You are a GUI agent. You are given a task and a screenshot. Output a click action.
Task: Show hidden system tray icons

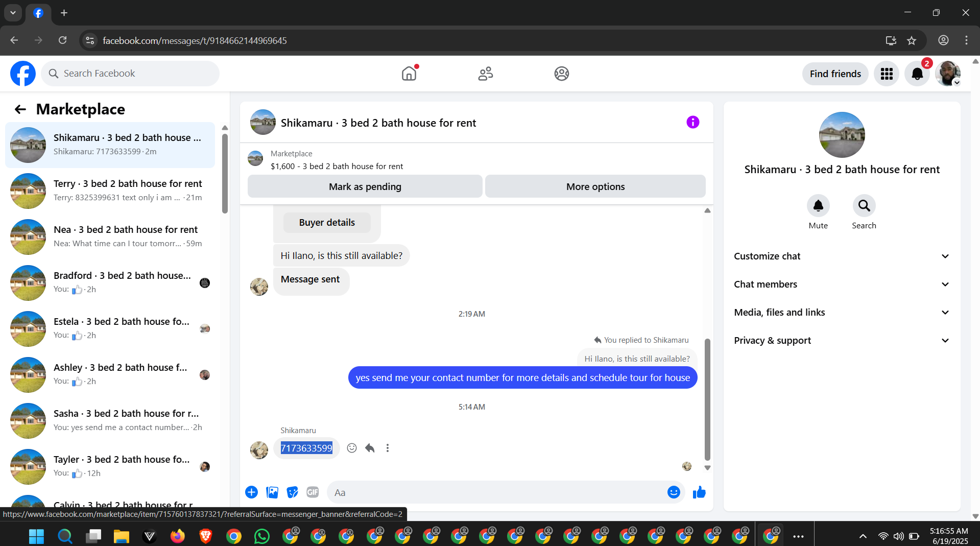coord(863,536)
